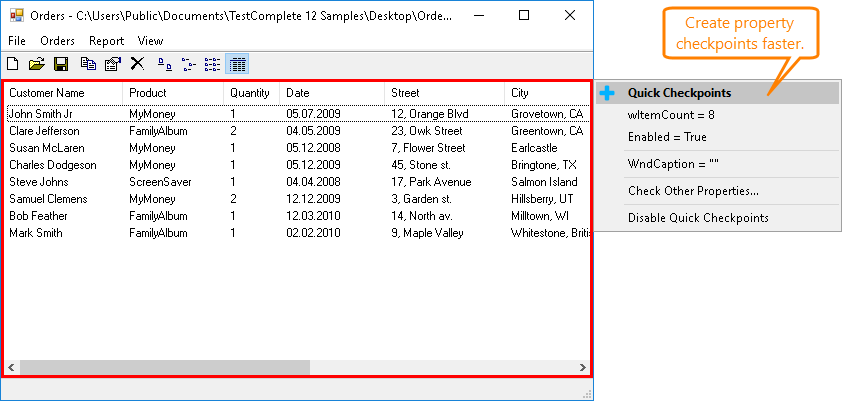Image resolution: width=842 pixels, height=401 pixels.
Task: Open the Orders menu
Action: (x=57, y=41)
